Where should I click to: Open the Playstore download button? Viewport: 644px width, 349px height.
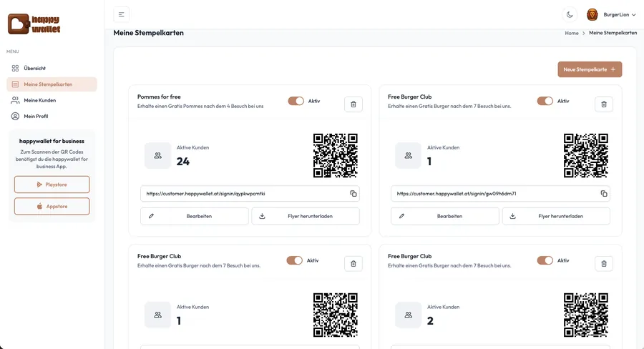(x=52, y=185)
